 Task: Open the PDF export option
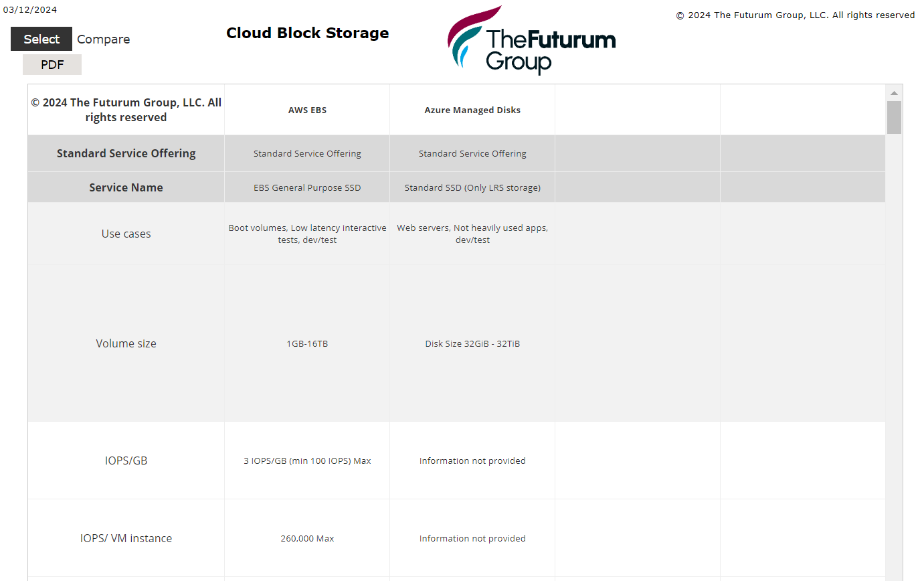52,64
